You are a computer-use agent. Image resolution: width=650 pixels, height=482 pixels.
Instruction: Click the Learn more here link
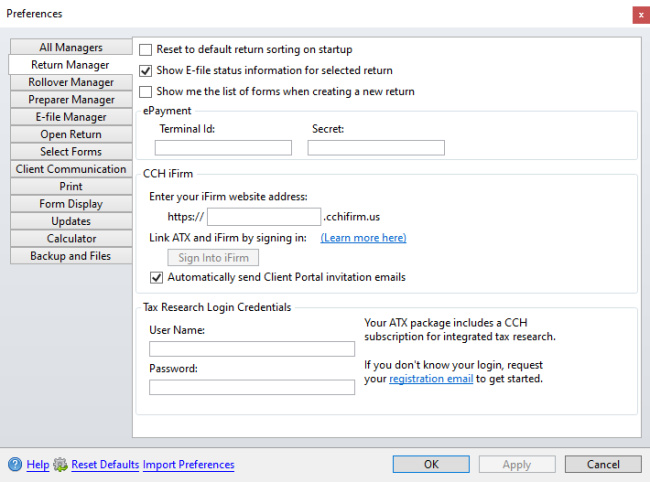[x=363, y=238]
